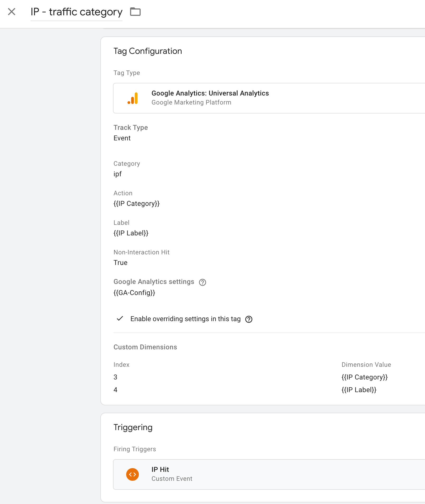Click custom dimension index 3 row
The width and height of the screenshot is (425, 504).
point(115,377)
